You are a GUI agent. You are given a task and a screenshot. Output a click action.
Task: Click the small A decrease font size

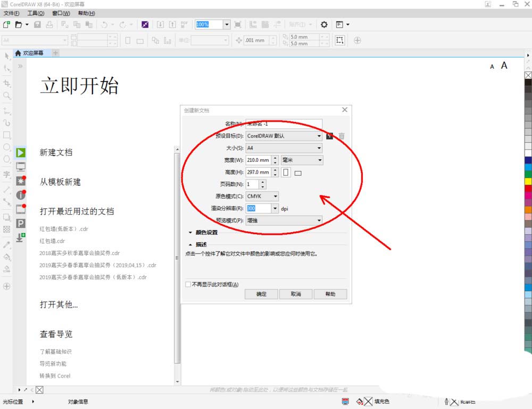tap(492, 67)
